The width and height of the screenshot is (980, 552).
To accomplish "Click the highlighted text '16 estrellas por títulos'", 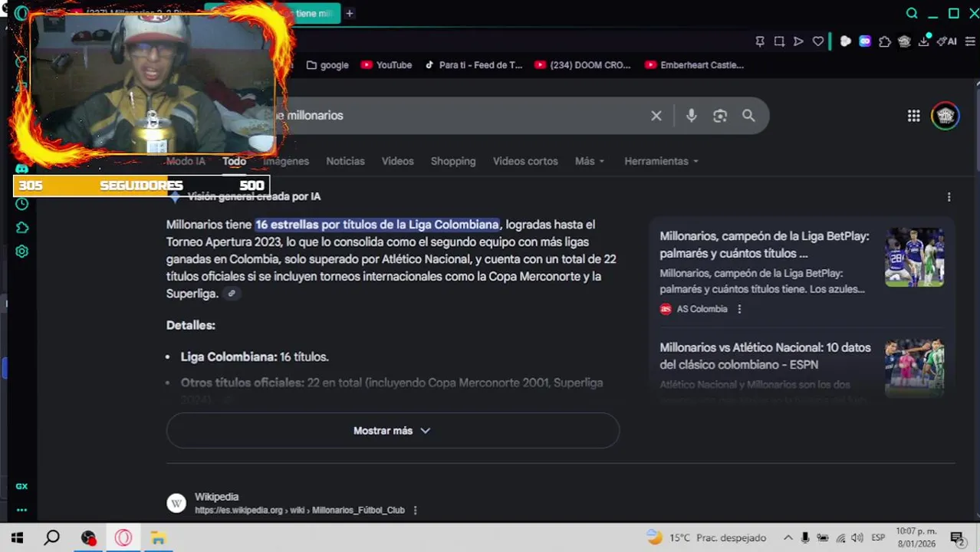I will pyautogui.click(x=377, y=225).
